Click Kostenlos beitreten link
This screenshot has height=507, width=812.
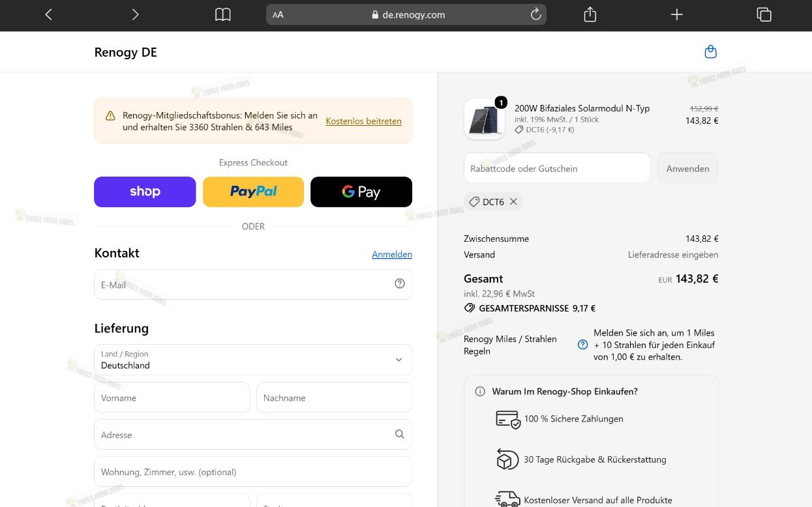coord(363,121)
